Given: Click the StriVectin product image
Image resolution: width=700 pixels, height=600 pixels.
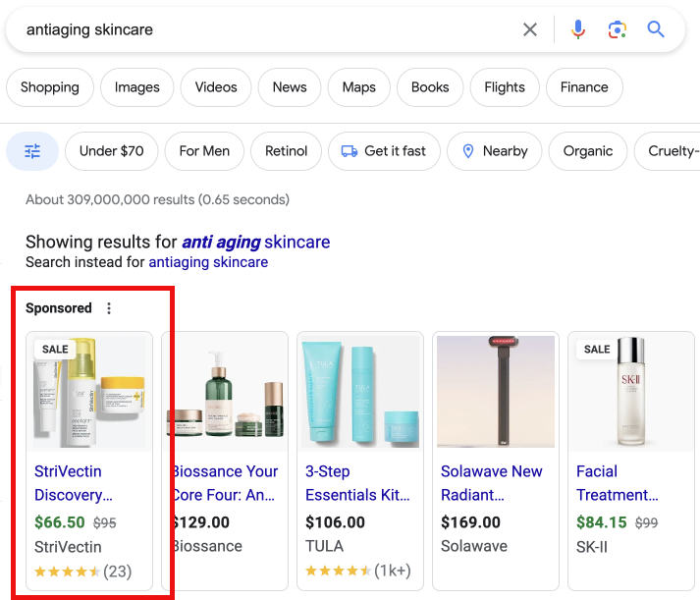Looking at the screenshot, I should click(89, 392).
